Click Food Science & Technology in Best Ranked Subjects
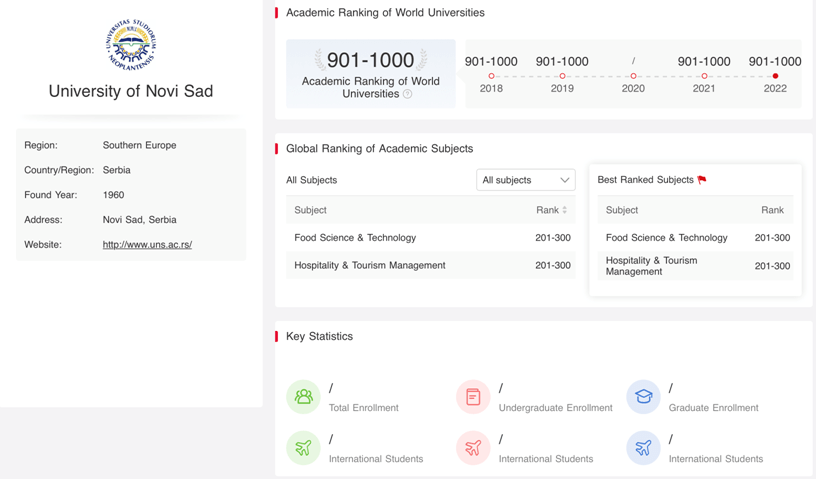816x479 pixels. point(666,237)
